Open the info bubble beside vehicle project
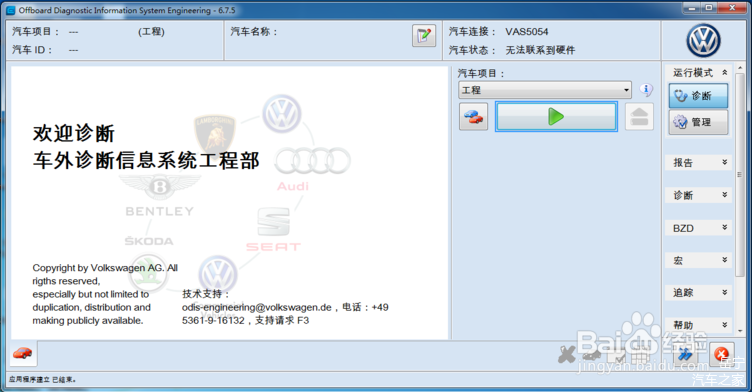752x392 pixels. (x=646, y=90)
